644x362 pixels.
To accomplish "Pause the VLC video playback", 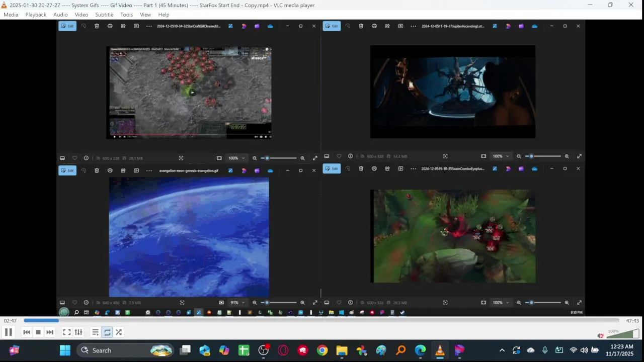I will 9,332.
